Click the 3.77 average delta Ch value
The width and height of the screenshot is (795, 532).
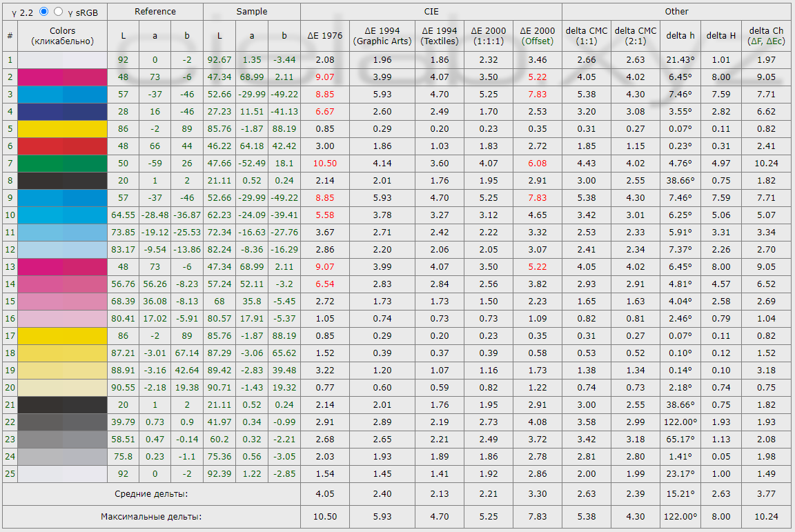click(x=766, y=494)
